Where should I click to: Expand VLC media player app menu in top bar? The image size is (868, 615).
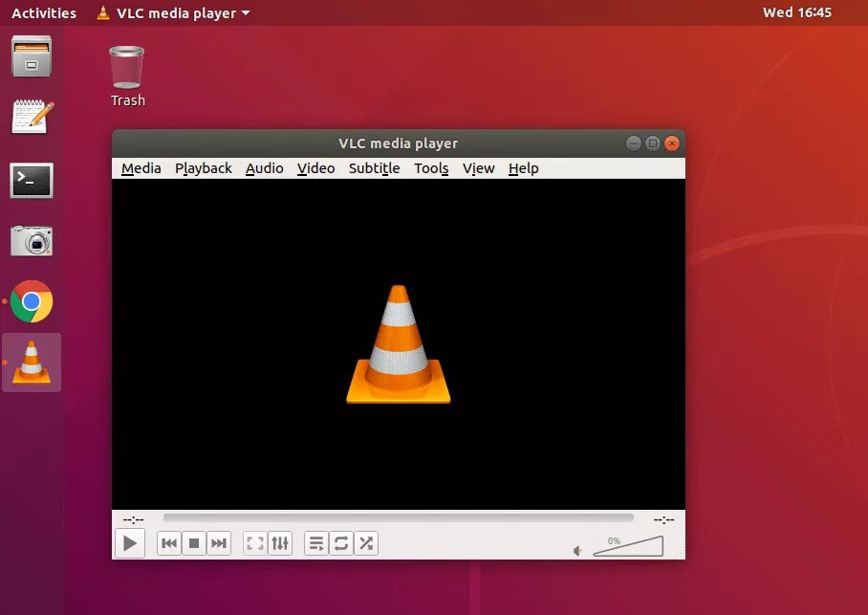[x=173, y=12]
